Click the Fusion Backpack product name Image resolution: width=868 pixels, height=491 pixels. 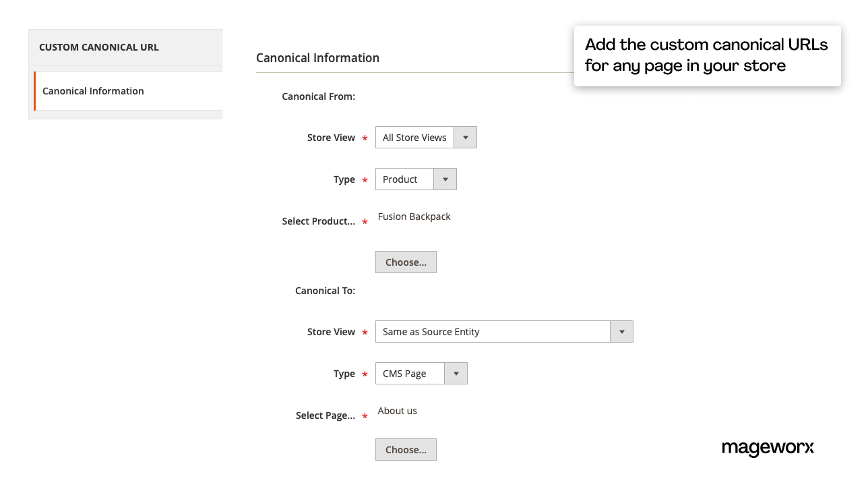414,216
